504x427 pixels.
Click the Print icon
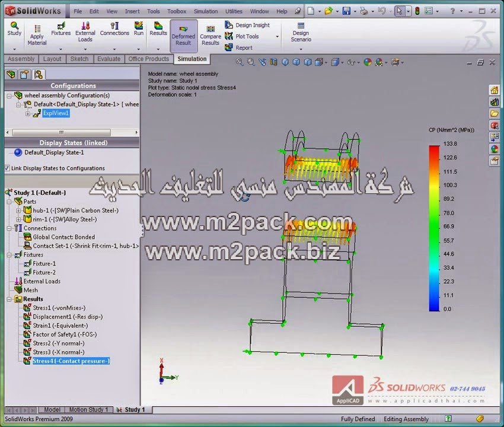tap(364, 11)
